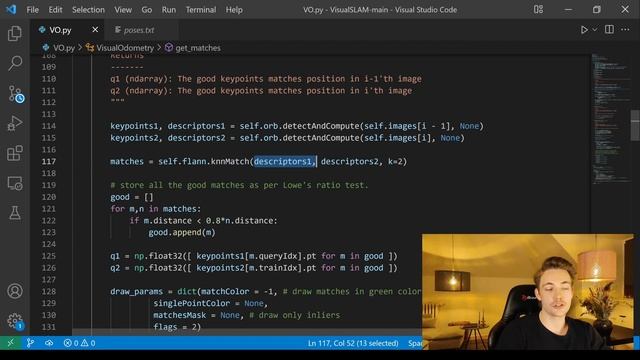The width and height of the screenshot is (640, 360).
Task: Click 'good = []' code line
Action: pyautogui.click(x=132, y=197)
